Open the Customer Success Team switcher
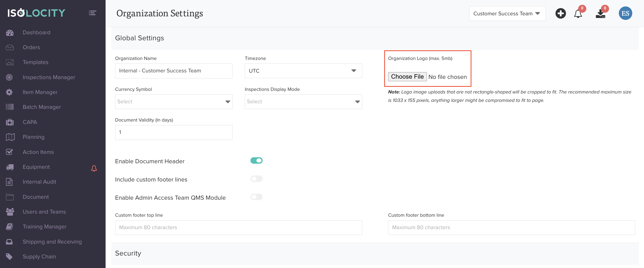This screenshot has height=268, width=644. [x=507, y=13]
